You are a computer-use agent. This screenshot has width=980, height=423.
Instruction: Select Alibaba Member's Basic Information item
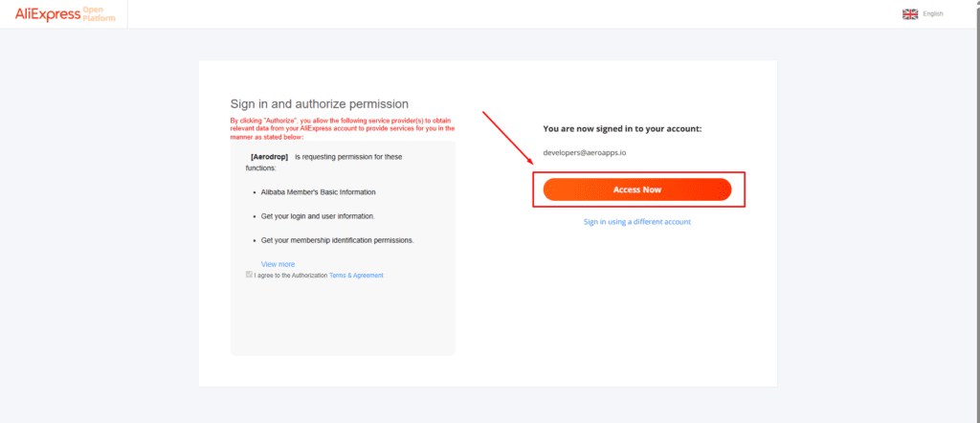pyautogui.click(x=318, y=192)
